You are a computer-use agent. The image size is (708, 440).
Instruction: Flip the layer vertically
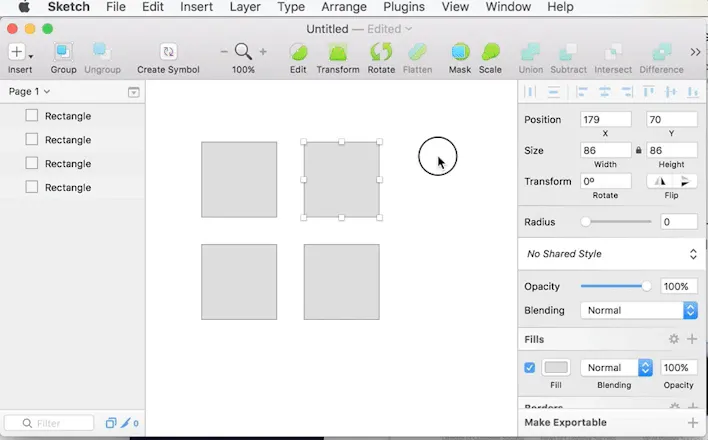pyautogui.click(x=685, y=181)
